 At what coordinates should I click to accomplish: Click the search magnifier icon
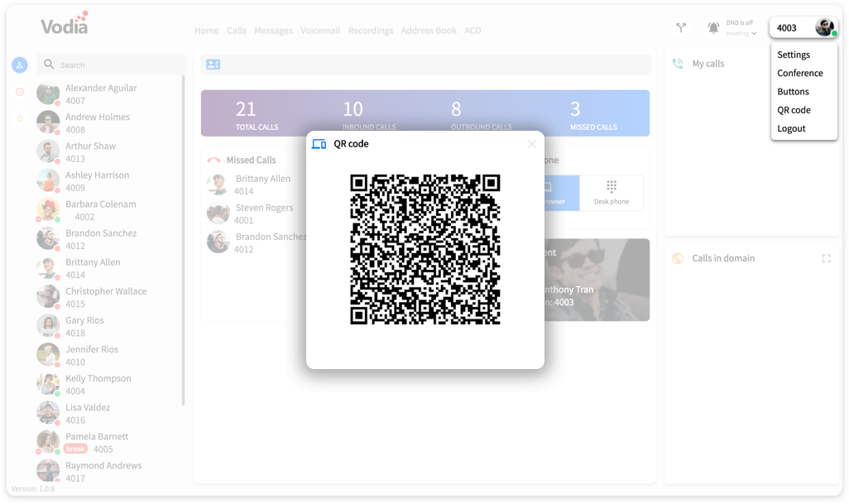(x=49, y=65)
